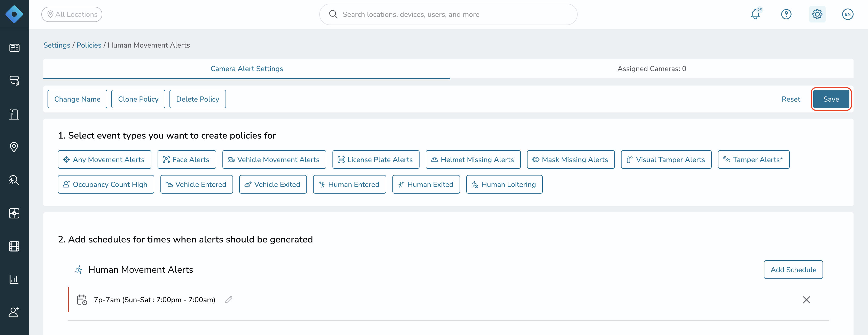Select the Human Exited event type
This screenshot has width=868, height=335.
pyautogui.click(x=426, y=184)
